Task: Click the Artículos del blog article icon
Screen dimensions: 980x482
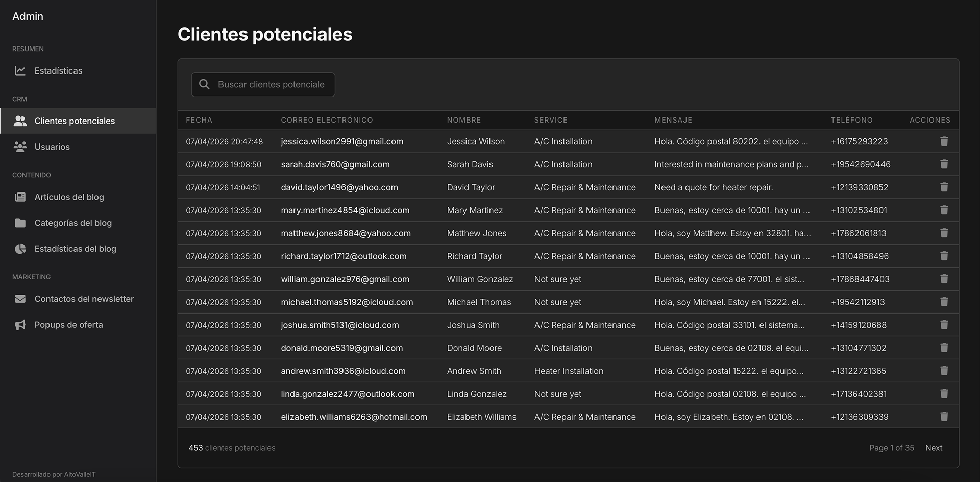Action: tap(20, 197)
